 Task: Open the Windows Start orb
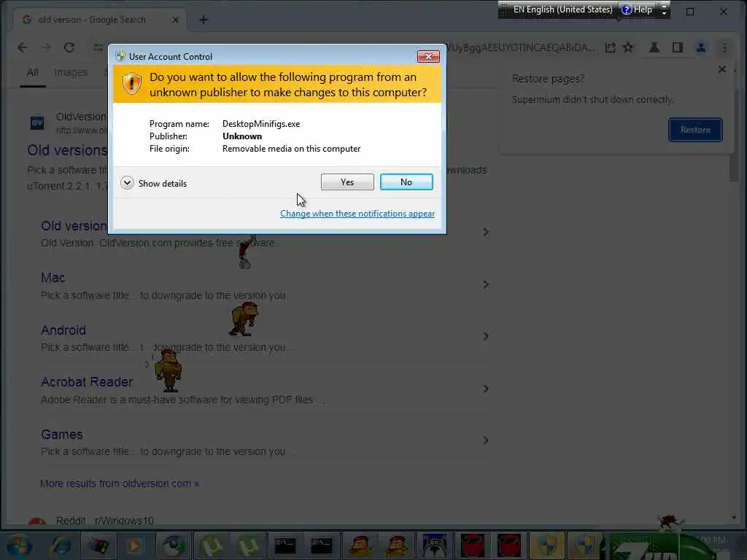click(x=18, y=545)
